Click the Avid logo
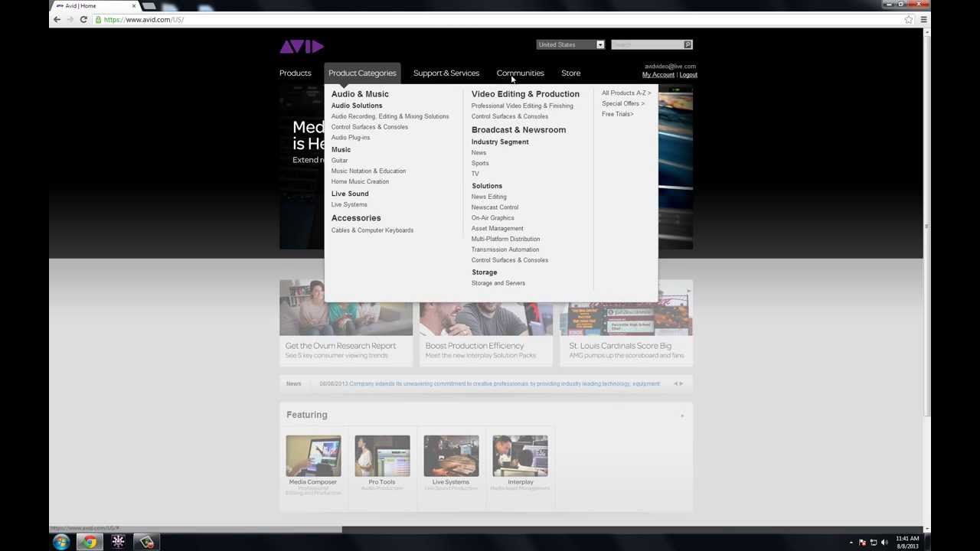The image size is (980, 551). [302, 47]
